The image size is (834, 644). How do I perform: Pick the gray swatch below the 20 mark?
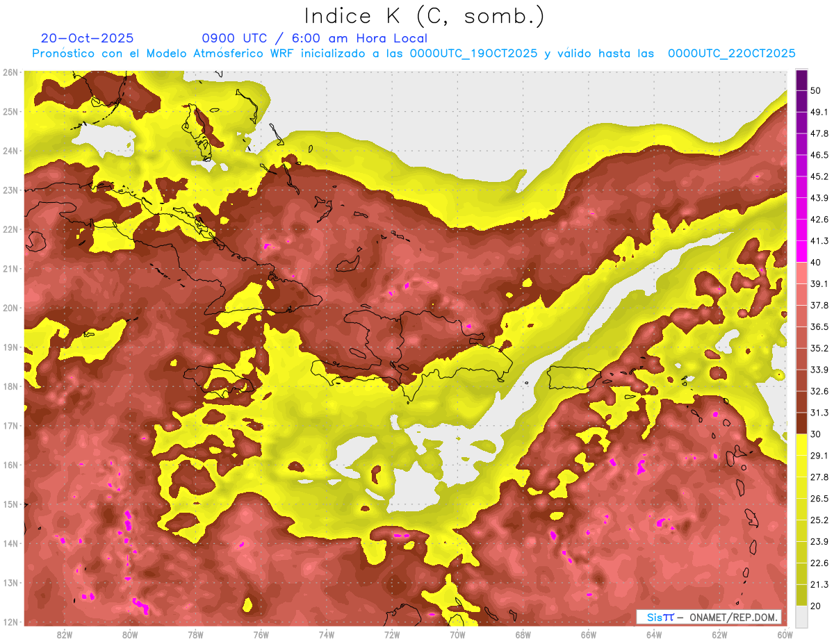pos(801,616)
